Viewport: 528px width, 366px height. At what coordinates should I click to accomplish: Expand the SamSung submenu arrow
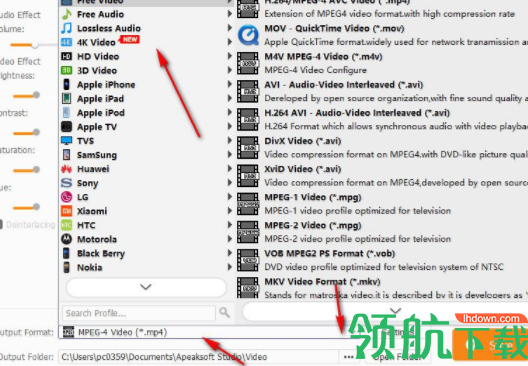(x=230, y=155)
